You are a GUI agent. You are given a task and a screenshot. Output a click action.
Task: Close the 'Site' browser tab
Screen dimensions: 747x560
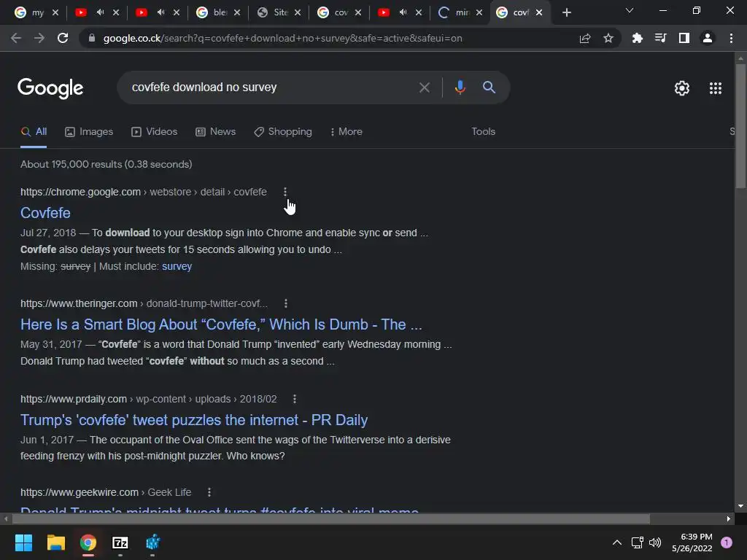pos(298,12)
